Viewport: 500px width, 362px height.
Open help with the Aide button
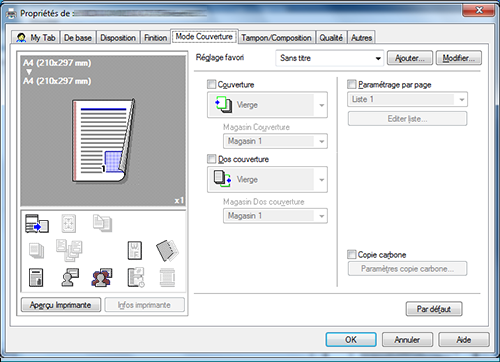click(x=464, y=339)
